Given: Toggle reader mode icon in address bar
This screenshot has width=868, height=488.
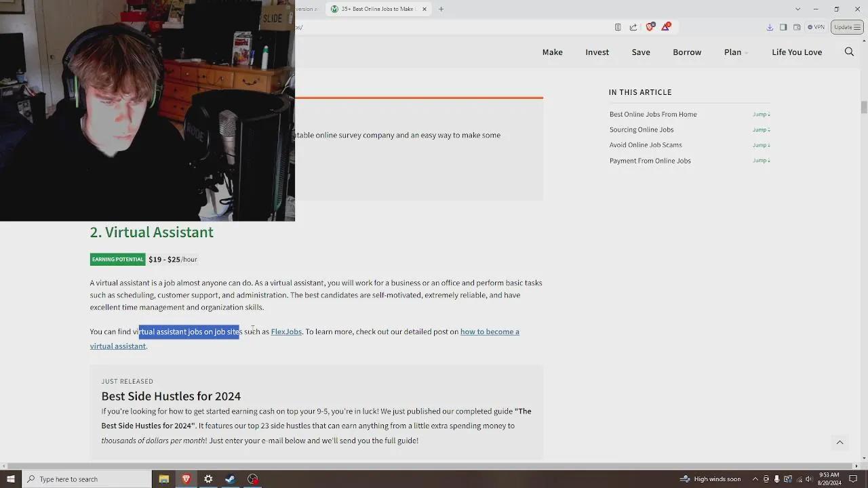Looking at the screenshot, I should point(618,27).
